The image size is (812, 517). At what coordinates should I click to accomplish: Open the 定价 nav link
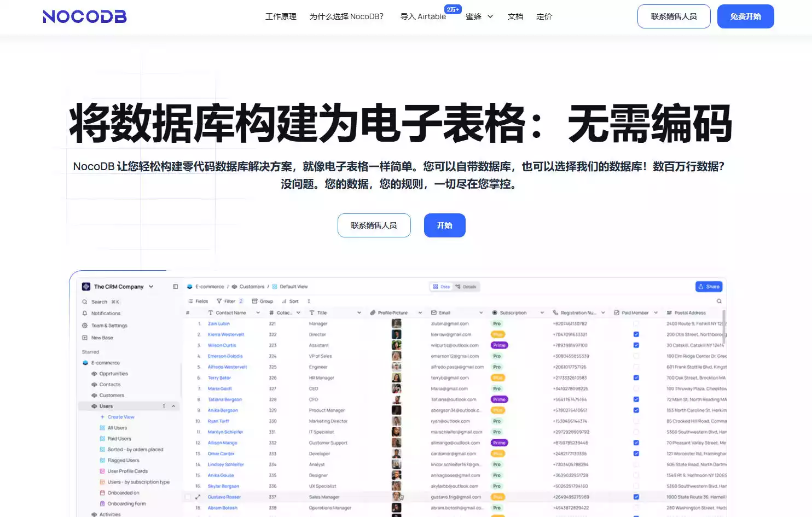point(544,16)
